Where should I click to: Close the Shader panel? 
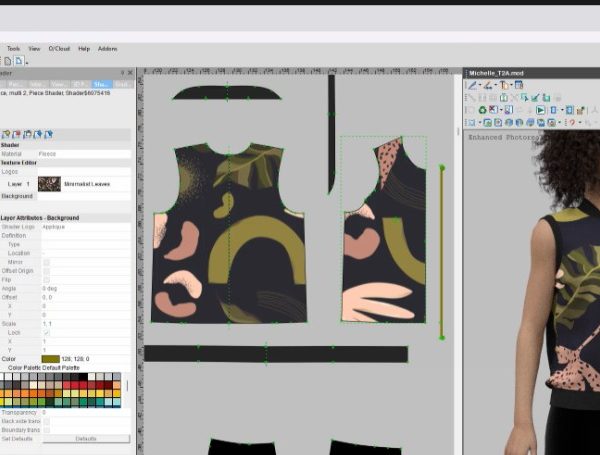(130, 73)
